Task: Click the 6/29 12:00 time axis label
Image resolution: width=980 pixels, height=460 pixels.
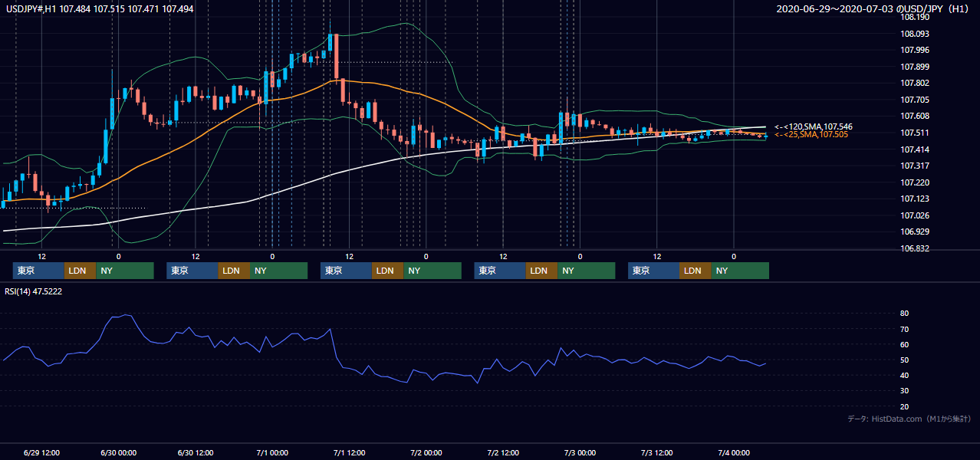Action: (x=41, y=452)
